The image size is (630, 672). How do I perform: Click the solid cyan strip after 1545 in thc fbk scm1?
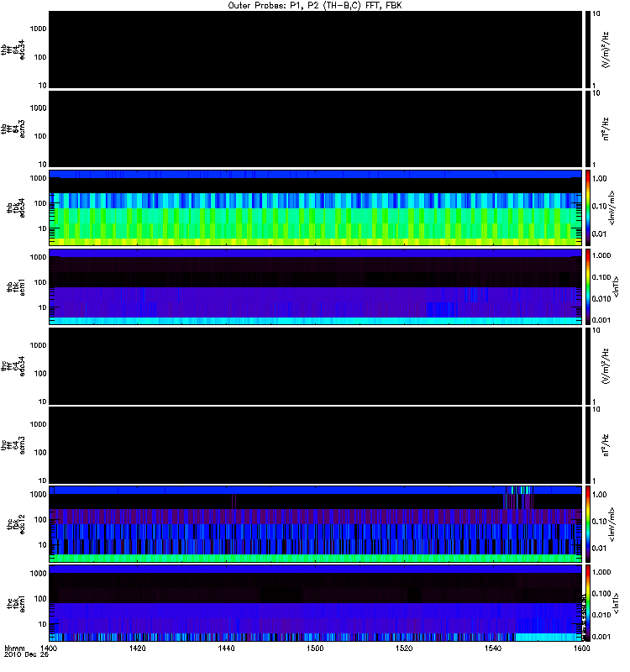coord(547,637)
